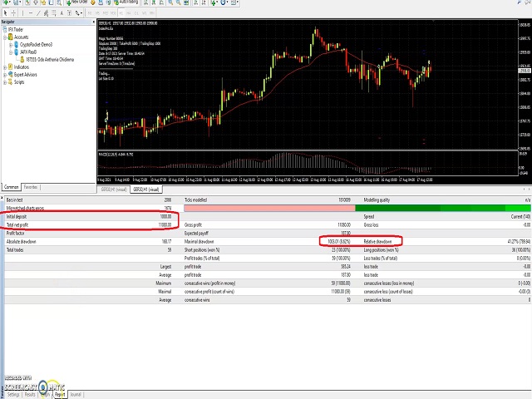The image size is (532, 399).
Task: Collapse the Accounts tree node
Action: click(x=4, y=37)
